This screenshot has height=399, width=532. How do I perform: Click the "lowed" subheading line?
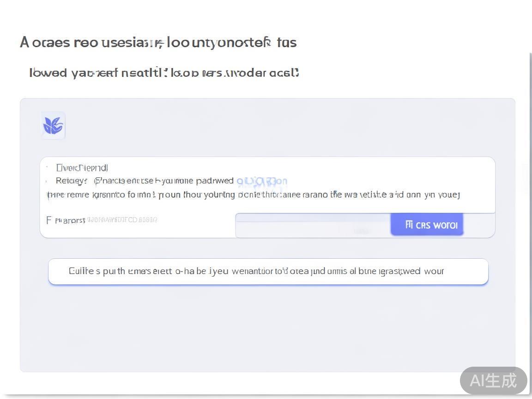[164, 73]
